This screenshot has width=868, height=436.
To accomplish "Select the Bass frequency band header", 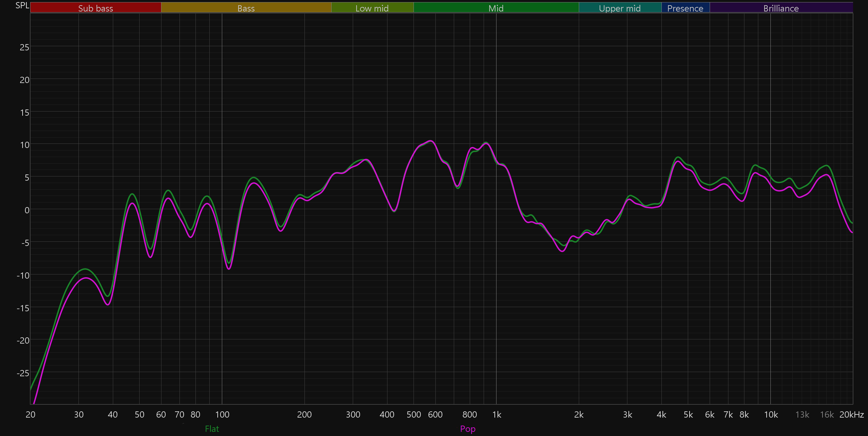I will click(246, 8).
